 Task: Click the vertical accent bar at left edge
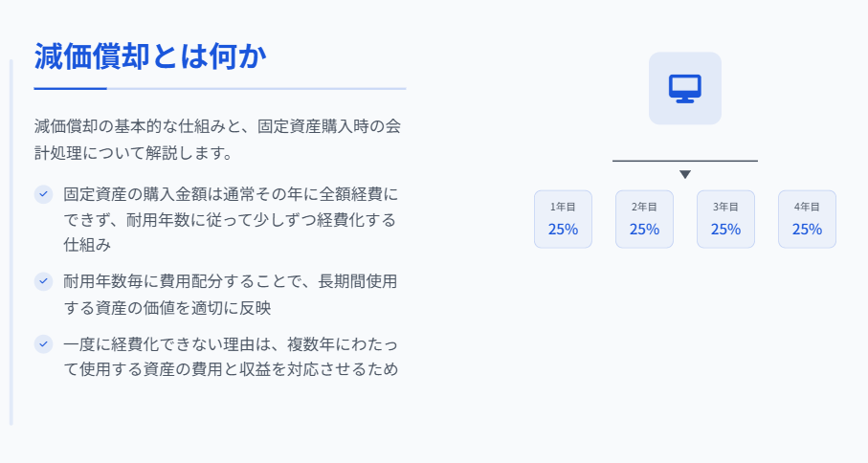11,242
